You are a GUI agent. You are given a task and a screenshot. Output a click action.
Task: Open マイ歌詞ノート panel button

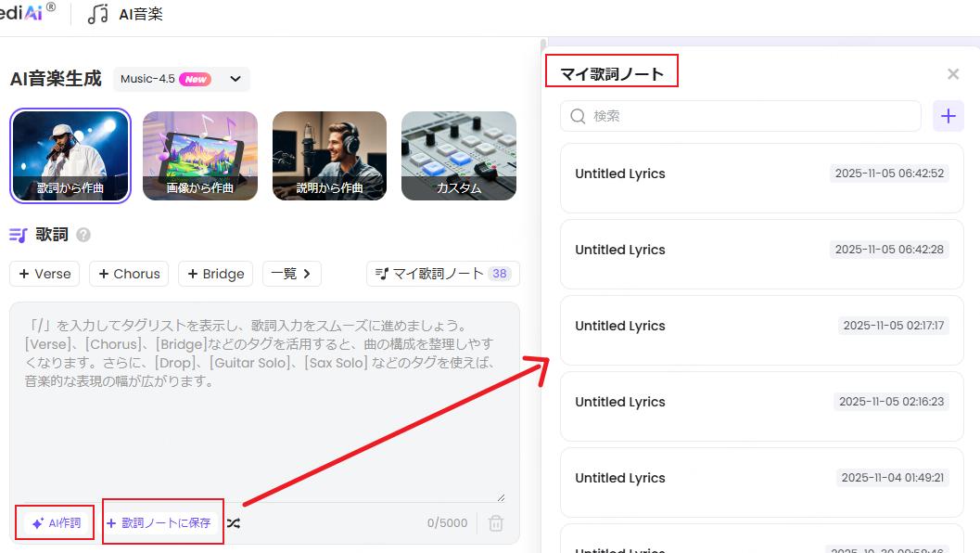(x=442, y=274)
